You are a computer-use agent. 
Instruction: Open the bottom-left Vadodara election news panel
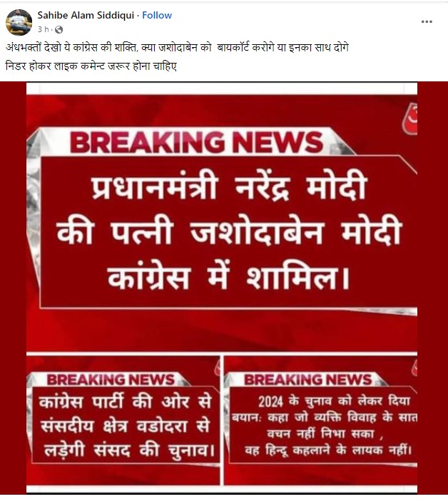click(x=123, y=419)
